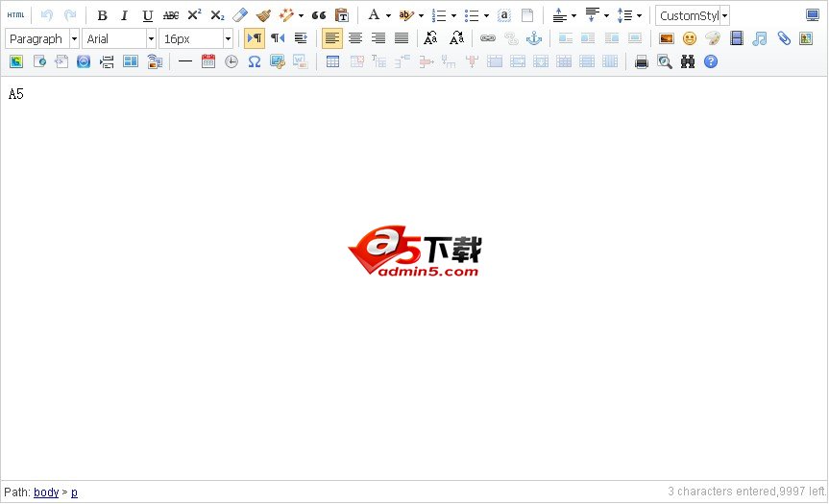829x504 pixels.
Task: Convert text to uppercase icon
Action: pyautogui.click(x=431, y=38)
